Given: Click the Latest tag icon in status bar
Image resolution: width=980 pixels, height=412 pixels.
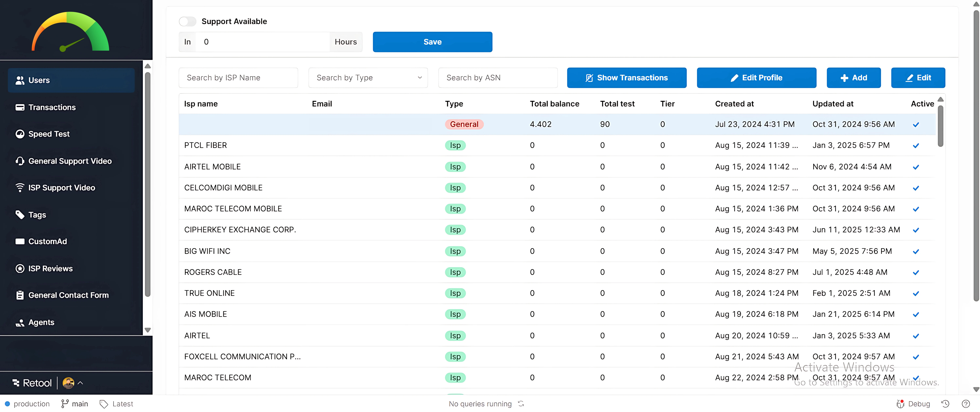Looking at the screenshot, I should pos(103,404).
